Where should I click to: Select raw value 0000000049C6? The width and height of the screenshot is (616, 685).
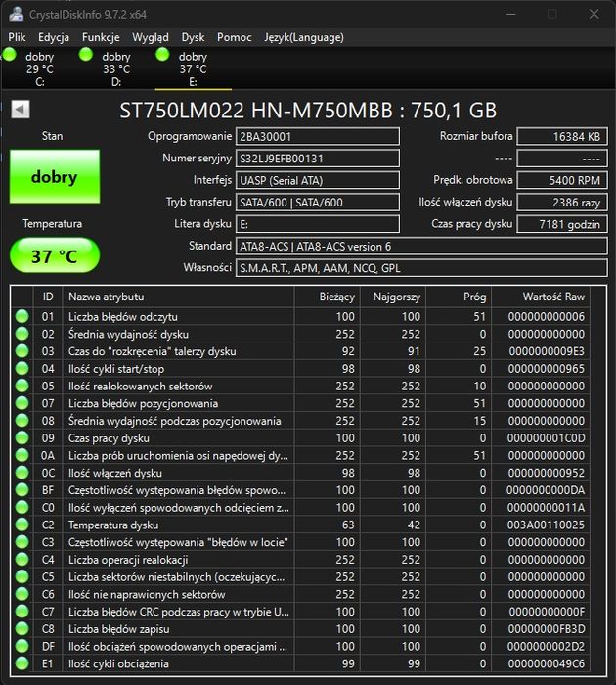(x=547, y=663)
